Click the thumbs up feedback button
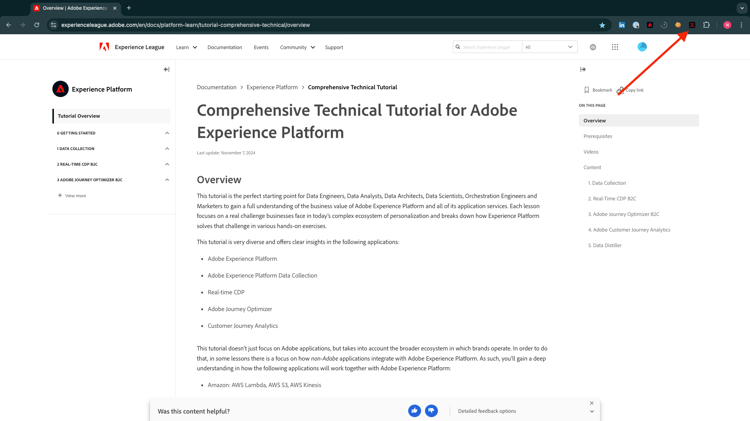The image size is (750, 421). tap(414, 410)
